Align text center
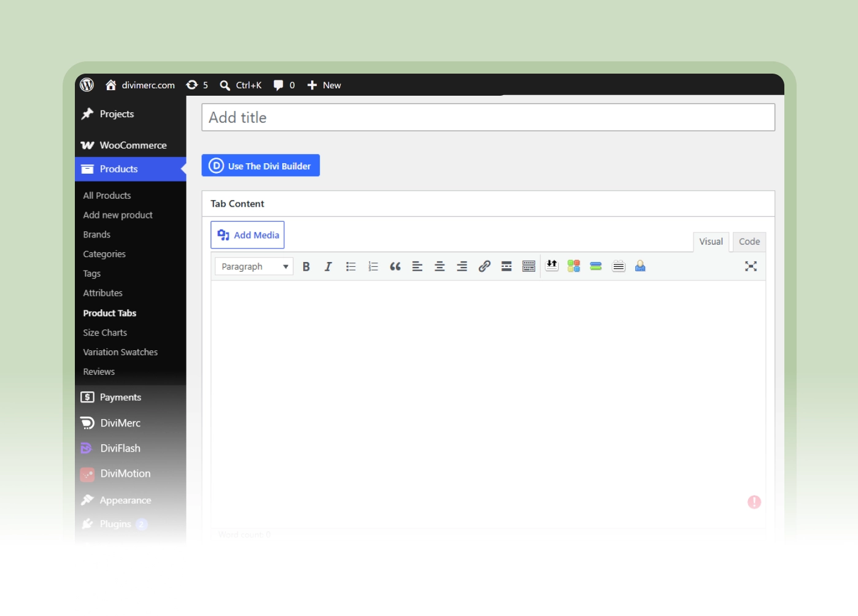This screenshot has width=858, height=616. pos(439,266)
